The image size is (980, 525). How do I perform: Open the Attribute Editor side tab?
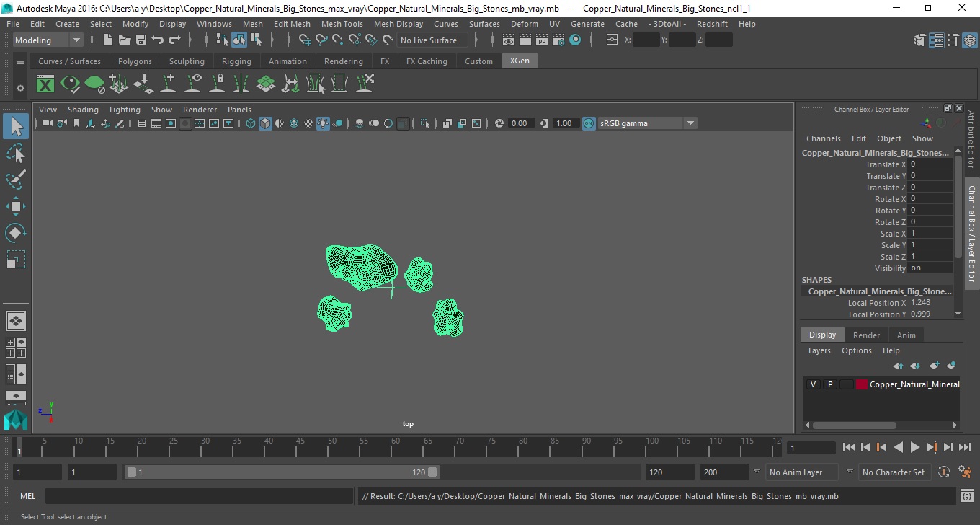[x=971, y=138]
